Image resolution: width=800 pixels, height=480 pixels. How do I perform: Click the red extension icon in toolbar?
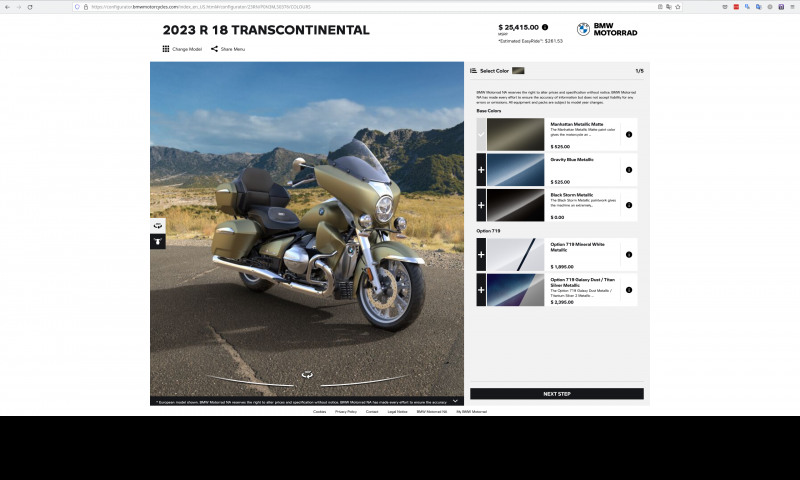[x=736, y=7]
